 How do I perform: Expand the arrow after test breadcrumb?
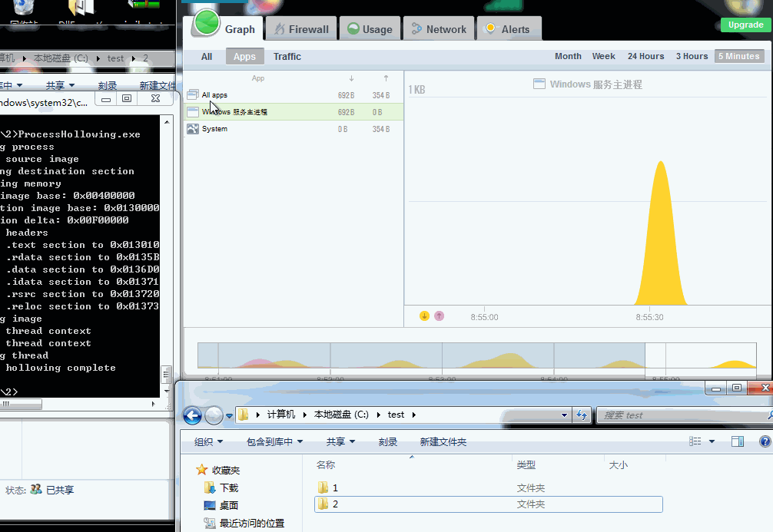[x=413, y=415]
